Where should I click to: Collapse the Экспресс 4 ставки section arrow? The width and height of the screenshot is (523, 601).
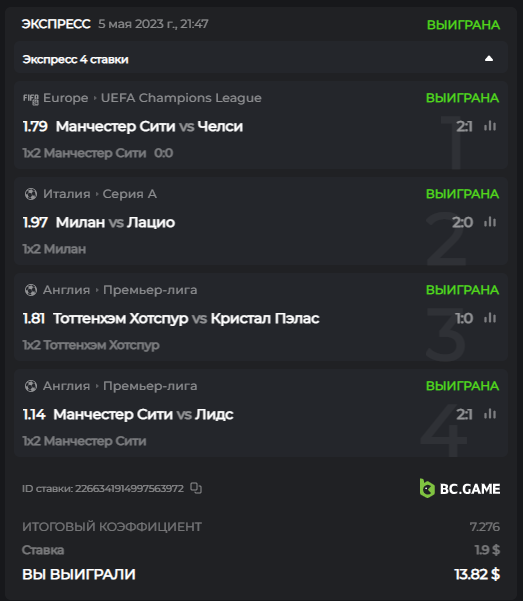pyautogui.click(x=489, y=59)
